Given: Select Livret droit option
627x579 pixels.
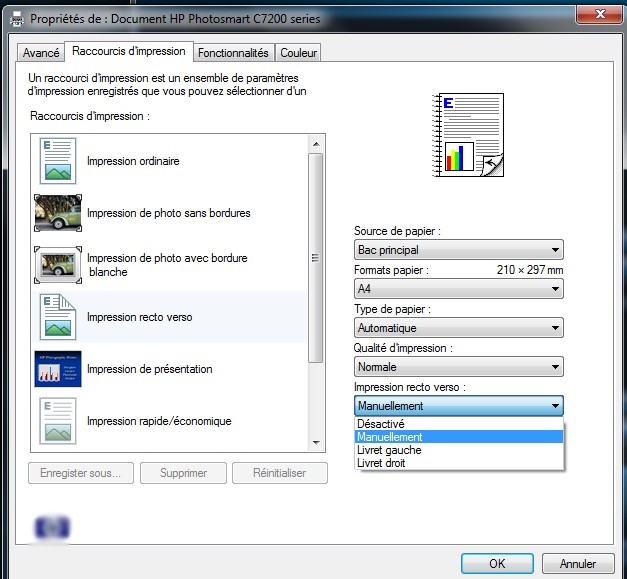Looking at the screenshot, I should click(459, 463).
